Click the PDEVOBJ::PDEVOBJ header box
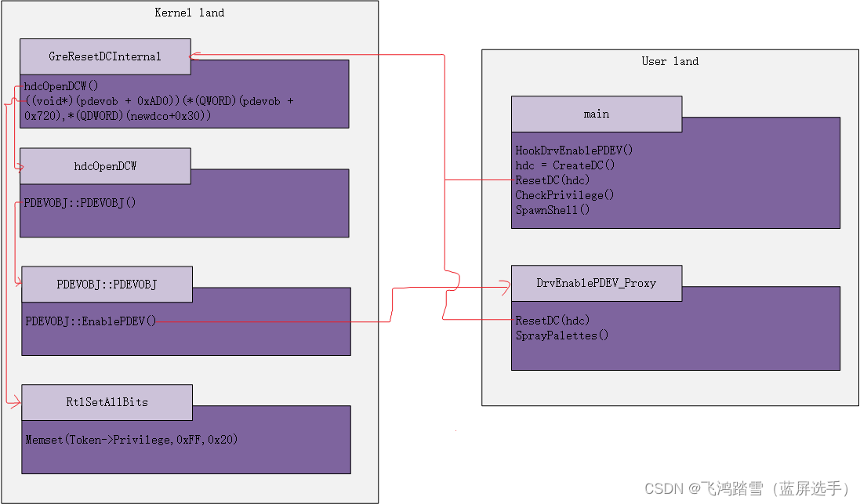 click(107, 284)
